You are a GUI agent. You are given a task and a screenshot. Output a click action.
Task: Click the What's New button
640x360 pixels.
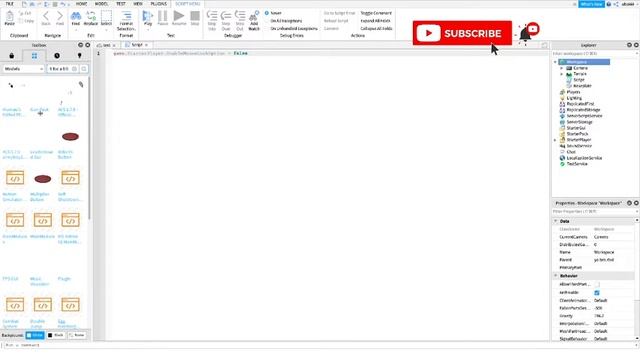click(591, 4)
